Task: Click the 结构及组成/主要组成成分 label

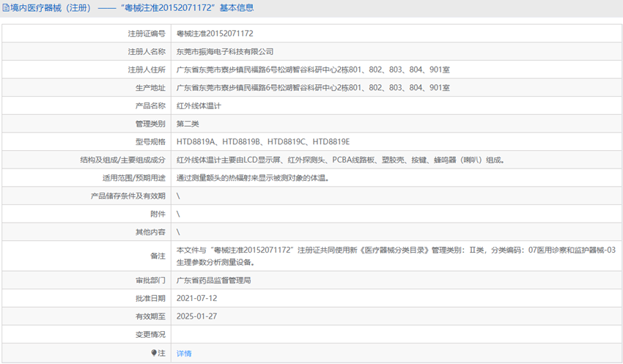Action: (123, 160)
